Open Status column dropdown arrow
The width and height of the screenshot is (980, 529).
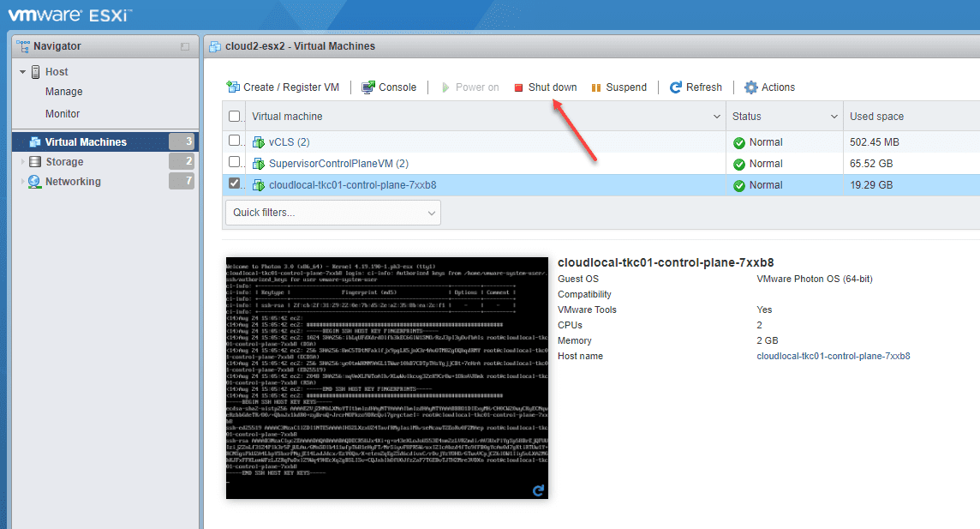[834, 117]
